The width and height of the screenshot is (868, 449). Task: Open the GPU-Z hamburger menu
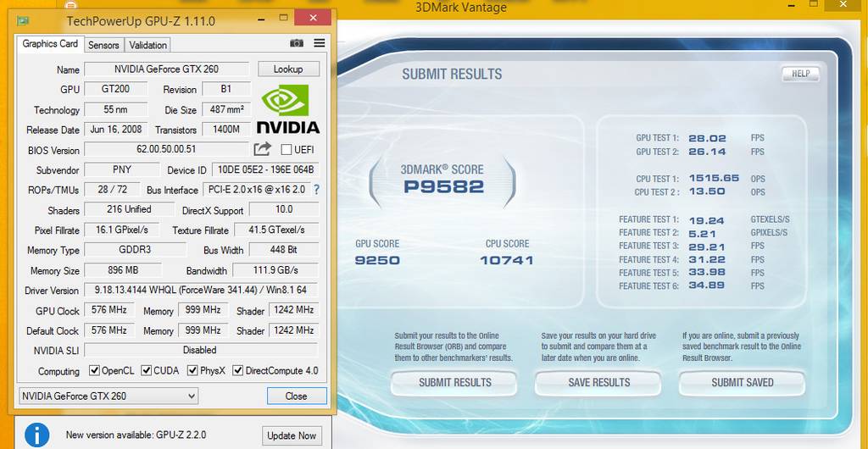click(x=320, y=43)
